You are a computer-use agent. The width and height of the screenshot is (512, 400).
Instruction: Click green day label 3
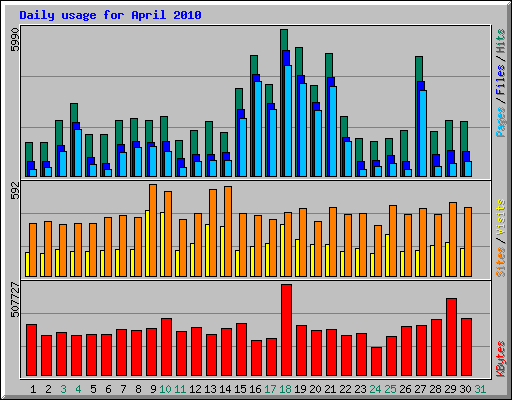click(x=63, y=389)
